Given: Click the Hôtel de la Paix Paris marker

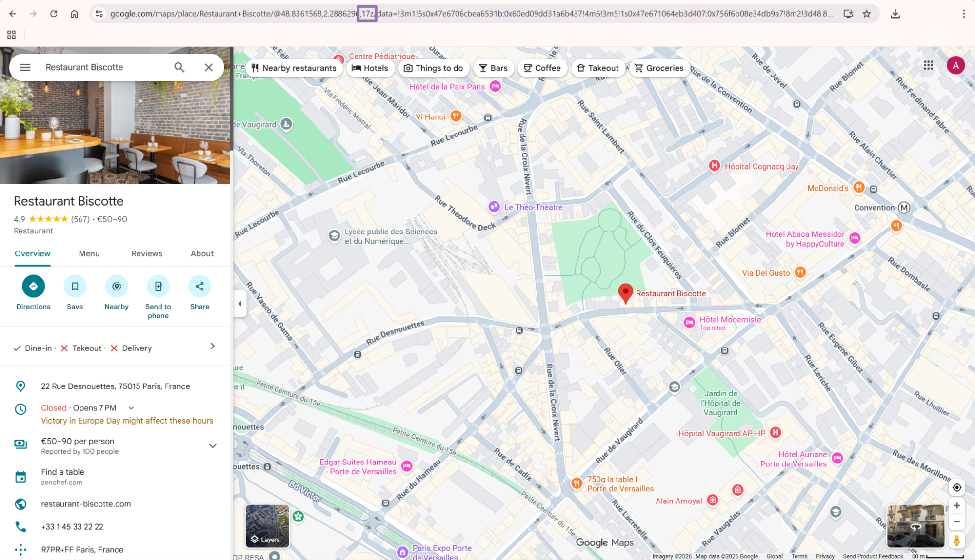Looking at the screenshot, I should (x=496, y=87).
